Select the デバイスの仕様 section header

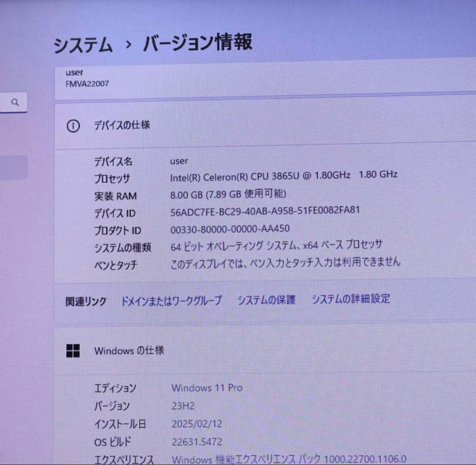tap(123, 125)
